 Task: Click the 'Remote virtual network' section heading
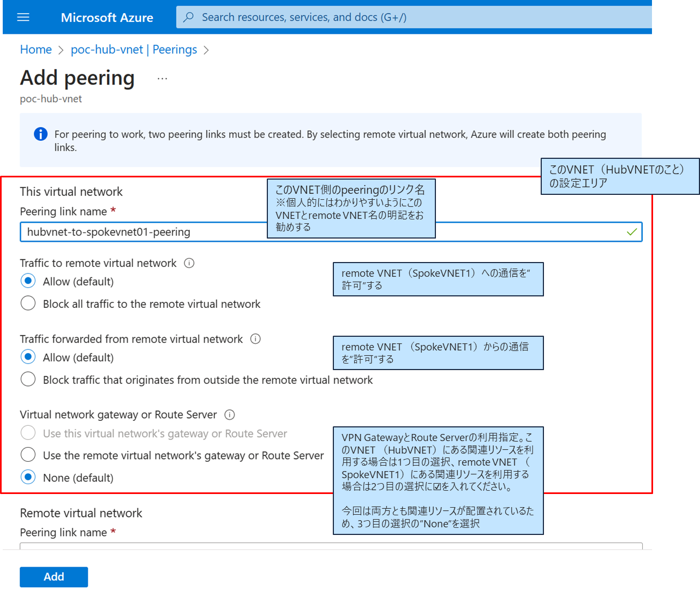[81, 513]
